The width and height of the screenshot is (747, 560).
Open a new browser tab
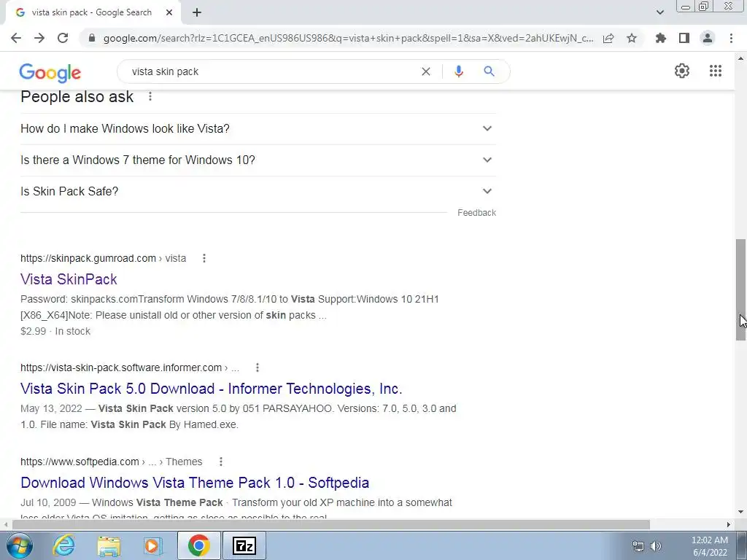[197, 12]
